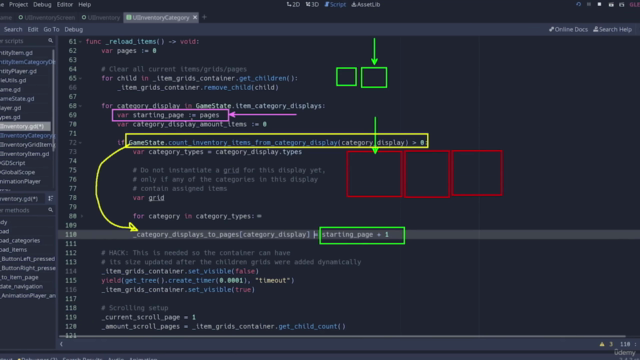Switch to the 3D workspace
This screenshot has width=640, height=360.
(x=312, y=4)
